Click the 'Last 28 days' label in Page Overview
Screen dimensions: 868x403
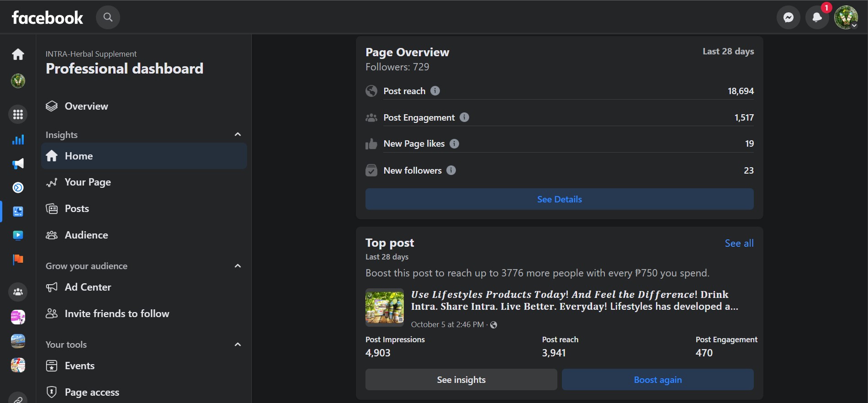tap(728, 51)
